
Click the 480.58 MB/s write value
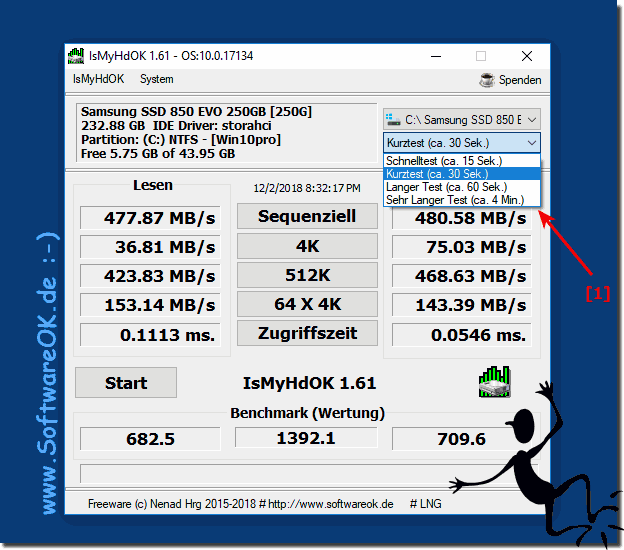point(462,218)
